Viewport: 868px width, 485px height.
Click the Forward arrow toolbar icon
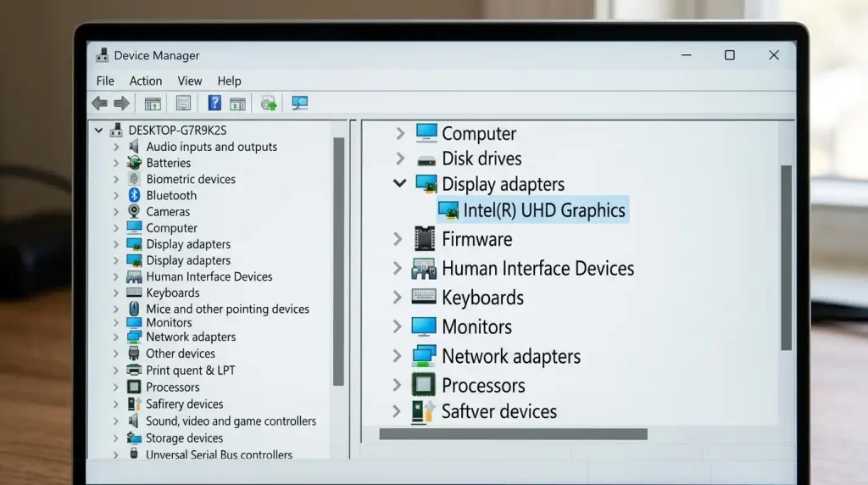tap(122, 103)
